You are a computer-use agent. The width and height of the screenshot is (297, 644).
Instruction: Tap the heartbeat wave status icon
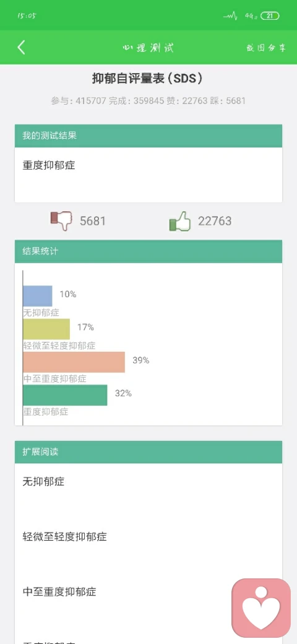231,17
